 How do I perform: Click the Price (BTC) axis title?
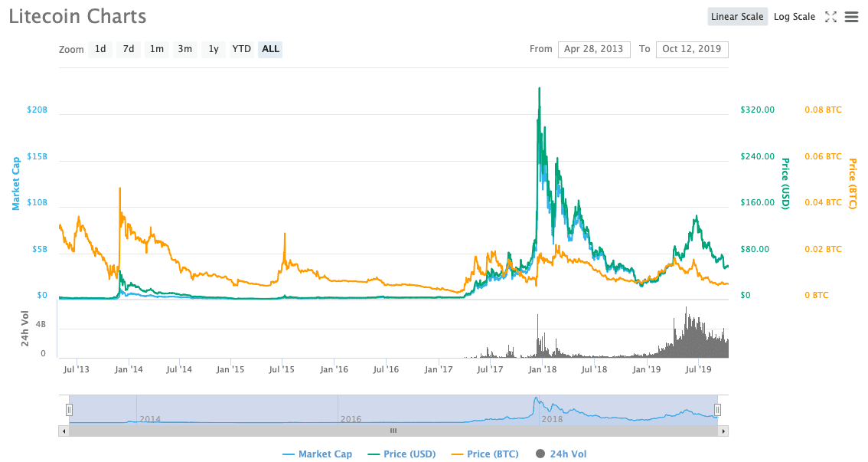click(x=853, y=183)
